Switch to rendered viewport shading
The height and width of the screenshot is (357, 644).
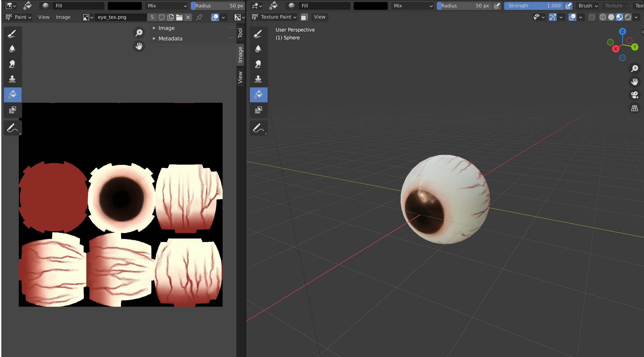[628, 17]
